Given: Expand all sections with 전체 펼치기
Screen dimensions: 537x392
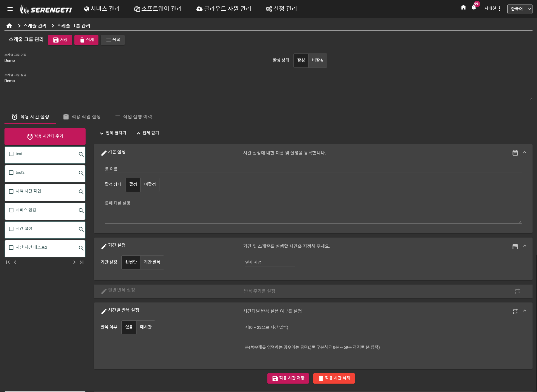Looking at the screenshot, I should 113,133.
